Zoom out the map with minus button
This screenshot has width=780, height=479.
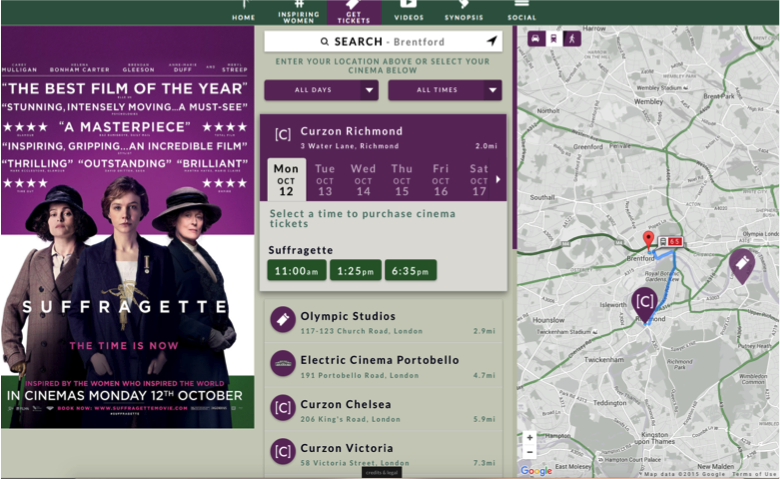[x=530, y=452]
